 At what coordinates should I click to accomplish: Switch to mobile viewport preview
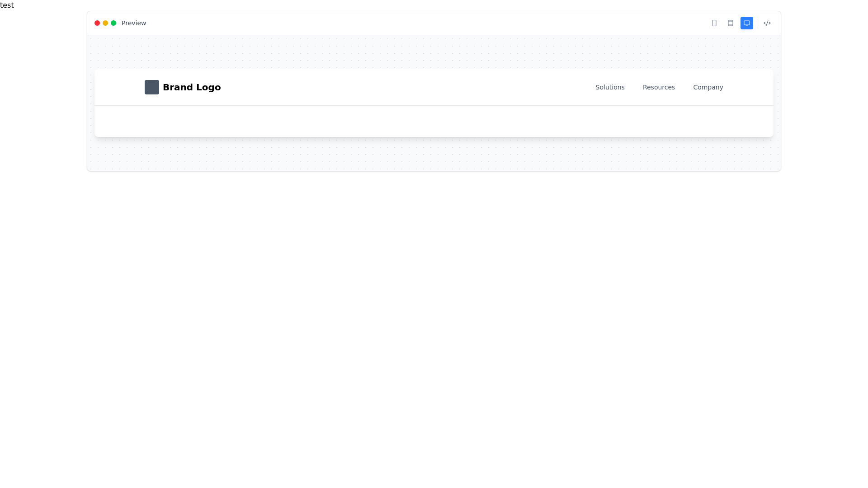pyautogui.click(x=714, y=23)
